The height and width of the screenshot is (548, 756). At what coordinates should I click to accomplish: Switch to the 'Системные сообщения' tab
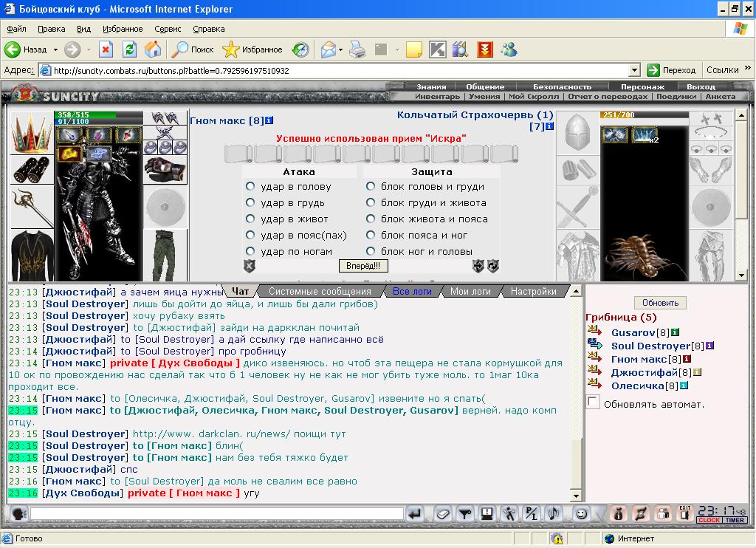(x=320, y=292)
